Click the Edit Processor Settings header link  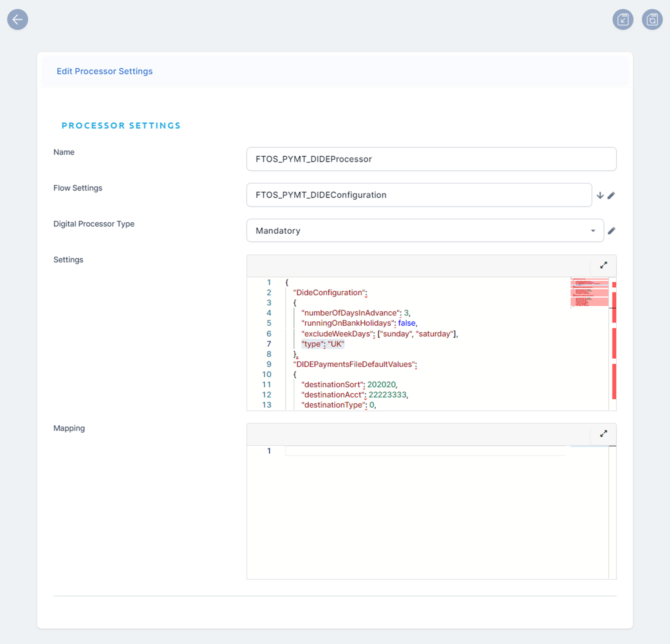(x=104, y=71)
